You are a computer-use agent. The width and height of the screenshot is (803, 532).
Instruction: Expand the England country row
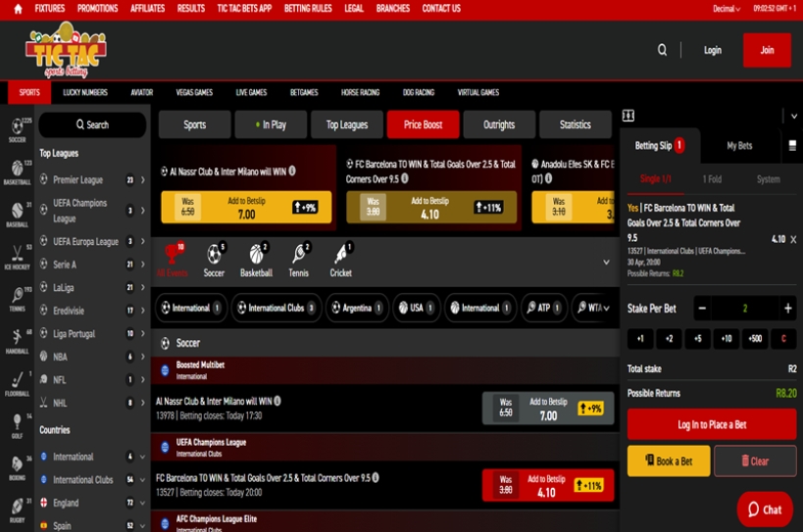(x=142, y=503)
